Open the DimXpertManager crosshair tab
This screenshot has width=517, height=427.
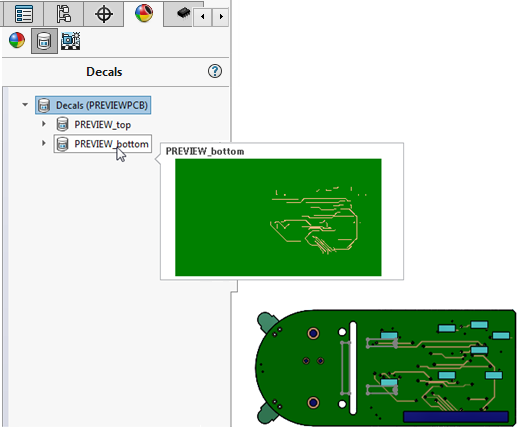(104, 14)
